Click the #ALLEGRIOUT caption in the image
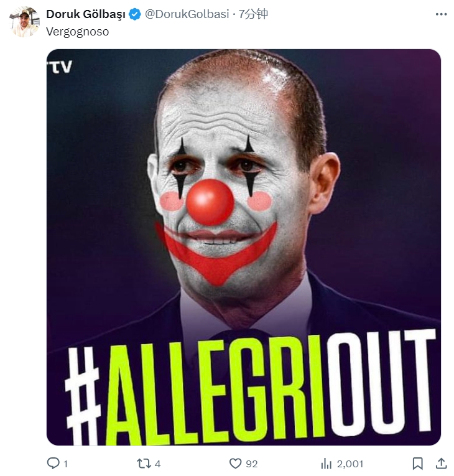This screenshot has width=454, height=476. click(251, 388)
